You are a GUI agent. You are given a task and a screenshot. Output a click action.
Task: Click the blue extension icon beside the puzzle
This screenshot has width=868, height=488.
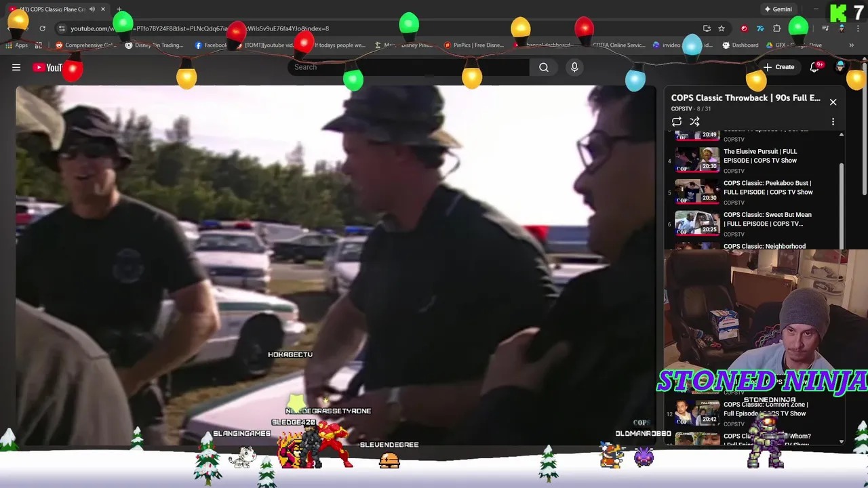(760, 28)
